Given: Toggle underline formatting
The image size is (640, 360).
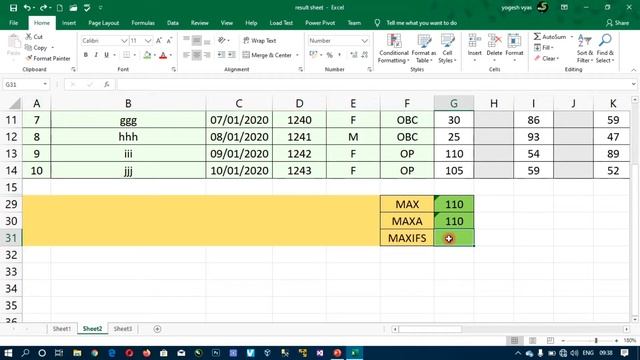Looking at the screenshot, I should [x=107, y=55].
